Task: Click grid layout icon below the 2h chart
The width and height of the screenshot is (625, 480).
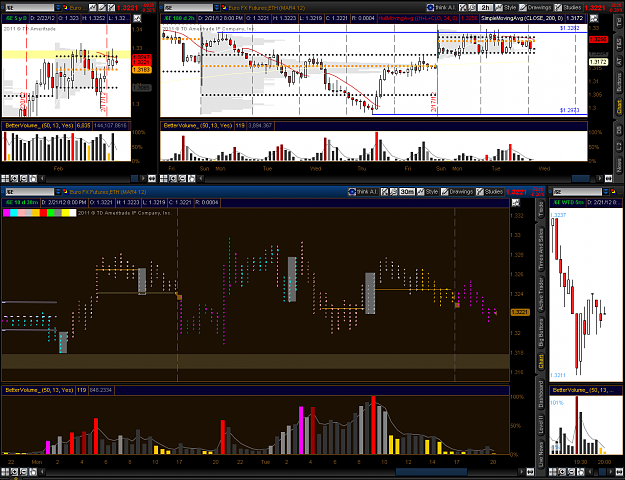Action: pyautogui.click(x=164, y=179)
